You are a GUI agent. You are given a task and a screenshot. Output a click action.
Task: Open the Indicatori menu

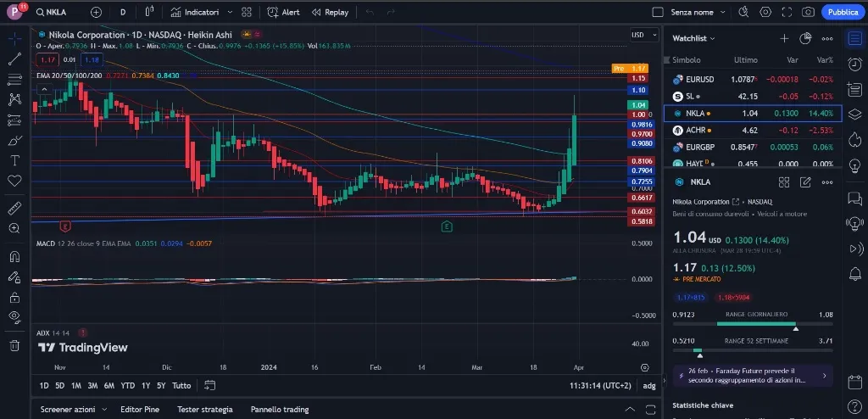pos(195,12)
